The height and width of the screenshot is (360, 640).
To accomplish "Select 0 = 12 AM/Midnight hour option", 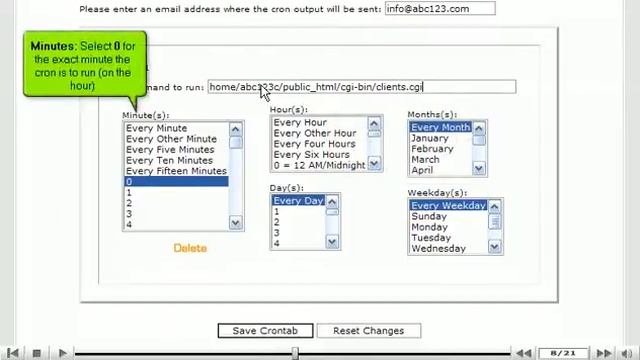I will pos(319,165).
